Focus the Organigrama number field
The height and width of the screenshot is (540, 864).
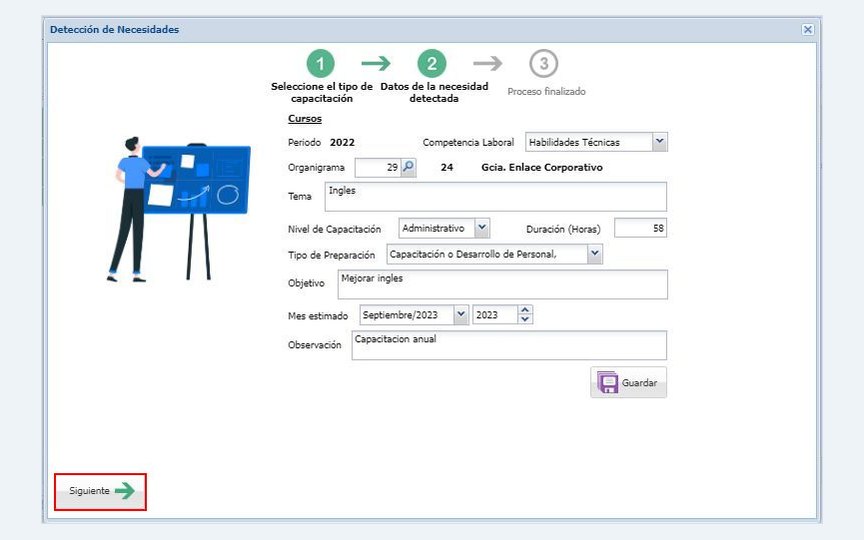click(x=378, y=168)
